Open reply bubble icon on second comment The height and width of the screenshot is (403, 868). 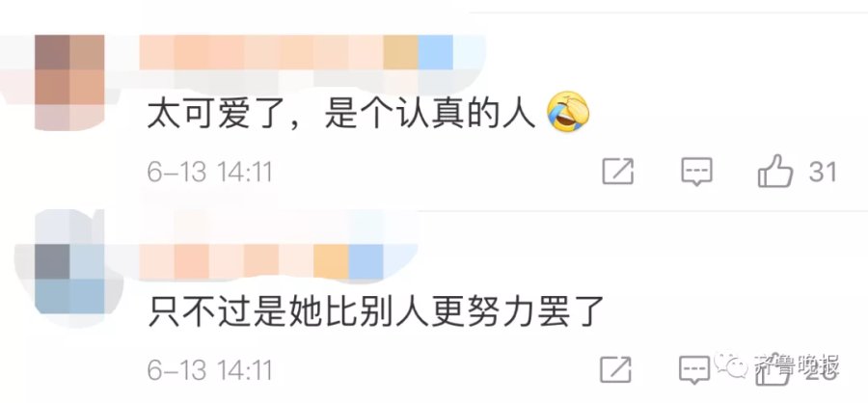click(694, 370)
